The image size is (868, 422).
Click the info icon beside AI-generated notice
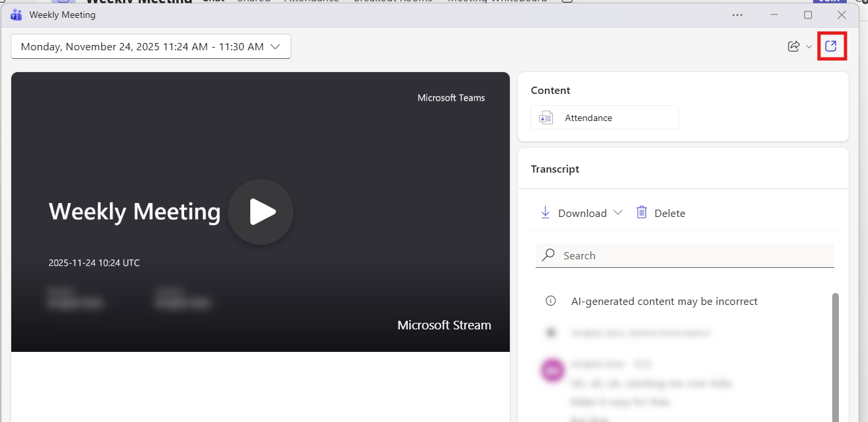pos(550,301)
